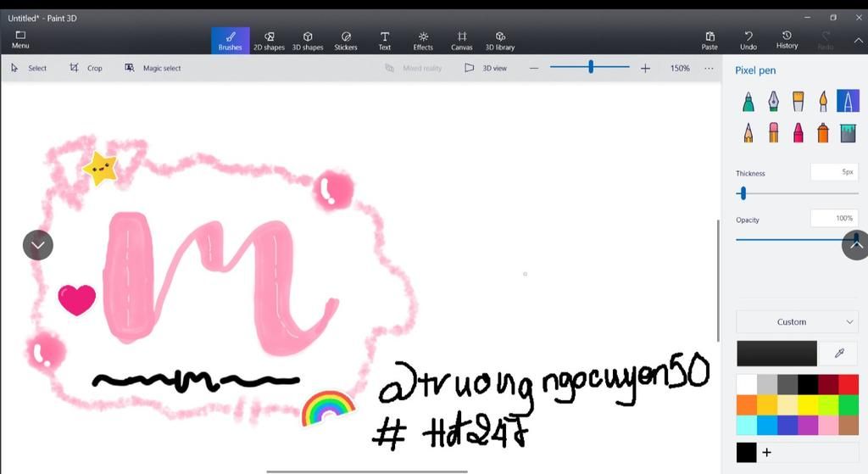This screenshot has height=474, width=868.
Task: Click the Opacity value field
Action: pyautogui.click(x=834, y=218)
